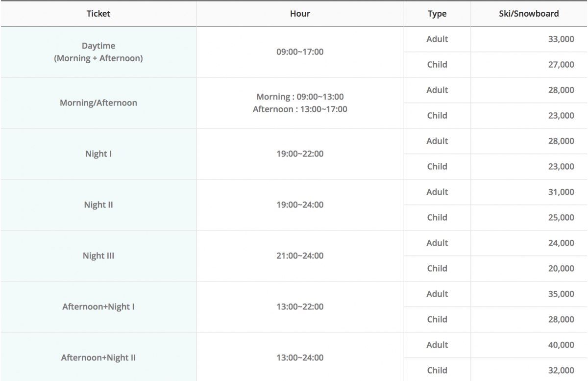588x381 pixels.
Task: Click the 27,000 child daytime price
Action: [x=561, y=65]
